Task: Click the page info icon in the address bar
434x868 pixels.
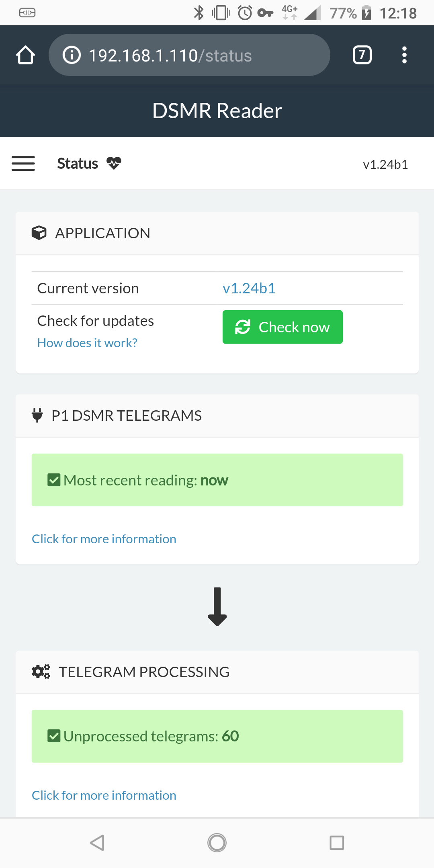Action: coord(71,55)
